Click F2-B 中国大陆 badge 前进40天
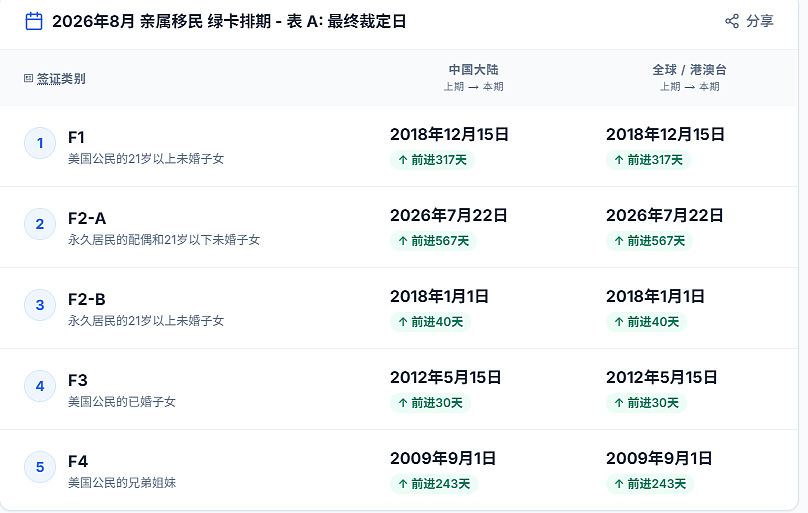The image size is (808, 513). coord(430,321)
